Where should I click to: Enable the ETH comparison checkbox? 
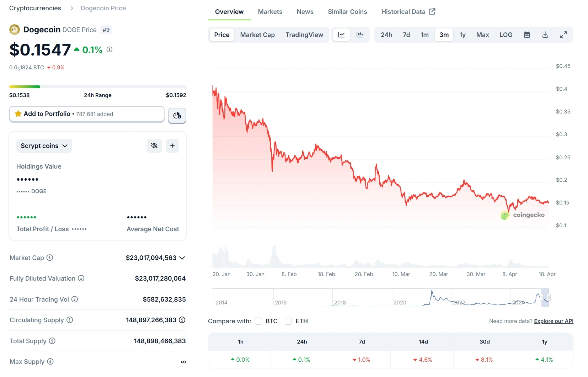click(288, 321)
